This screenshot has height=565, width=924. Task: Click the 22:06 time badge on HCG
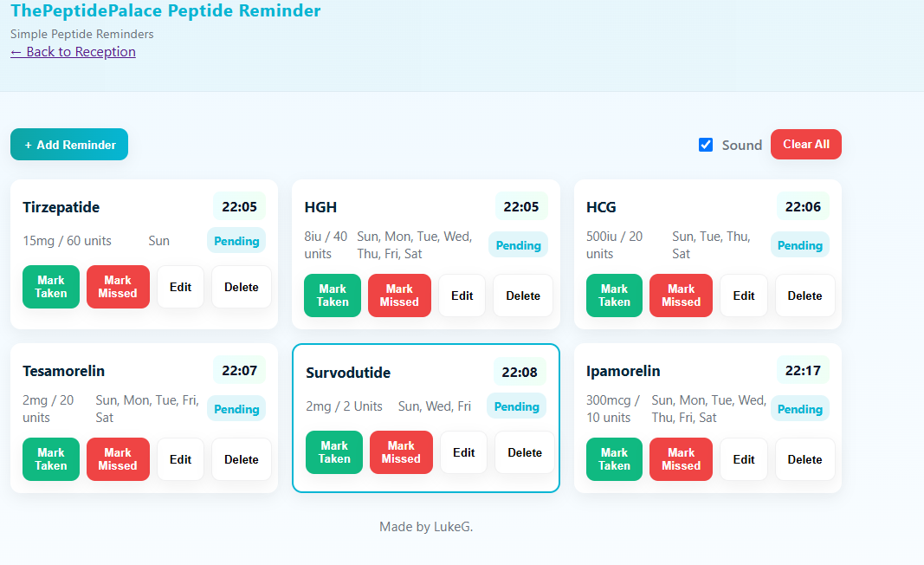(803, 206)
